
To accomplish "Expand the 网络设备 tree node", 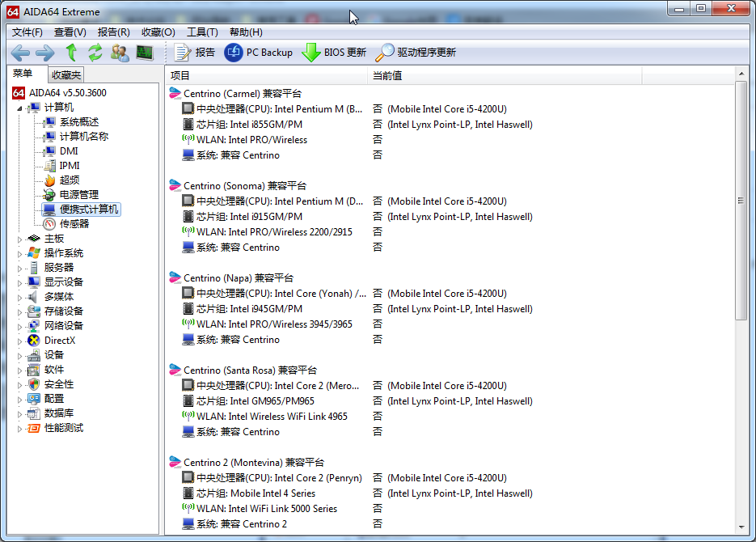I will [19, 327].
